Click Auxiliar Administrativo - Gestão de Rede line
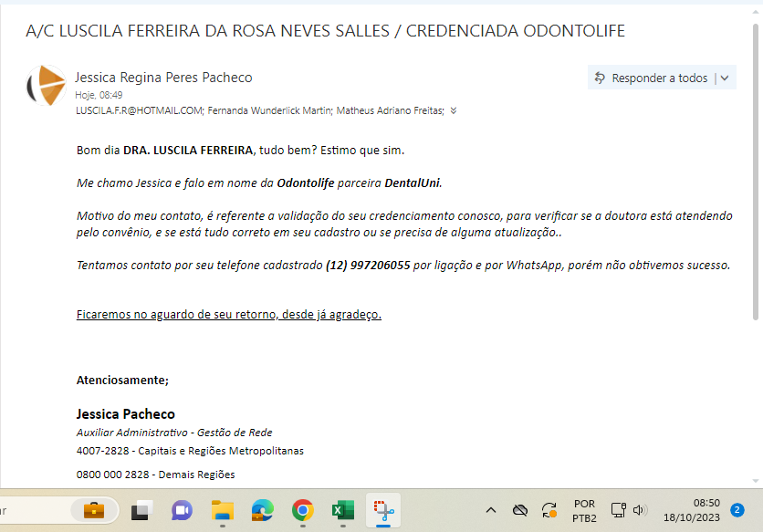763x532 pixels. pyautogui.click(x=174, y=433)
